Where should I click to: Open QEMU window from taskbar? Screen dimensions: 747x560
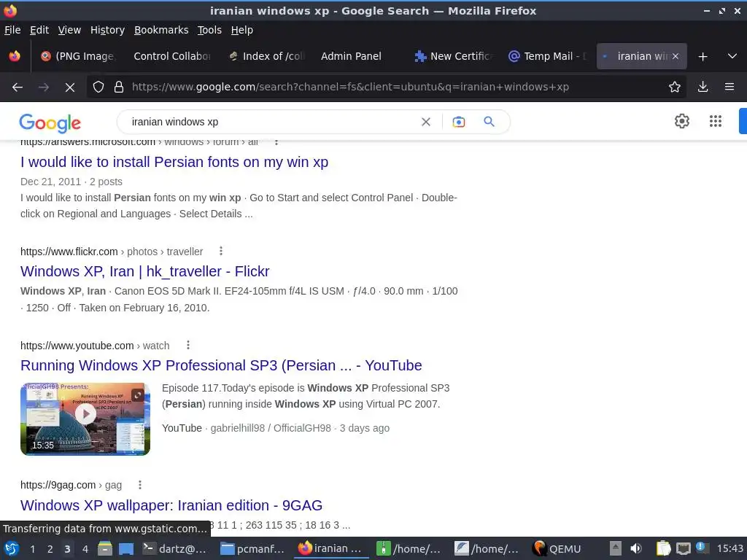tap(557, 548)
